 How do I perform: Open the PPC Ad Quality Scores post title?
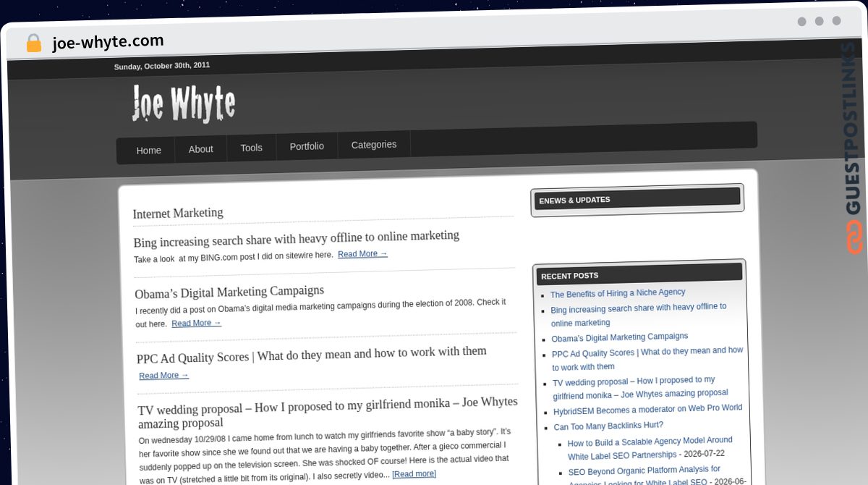pyautogui.click(x=312, y=355)
